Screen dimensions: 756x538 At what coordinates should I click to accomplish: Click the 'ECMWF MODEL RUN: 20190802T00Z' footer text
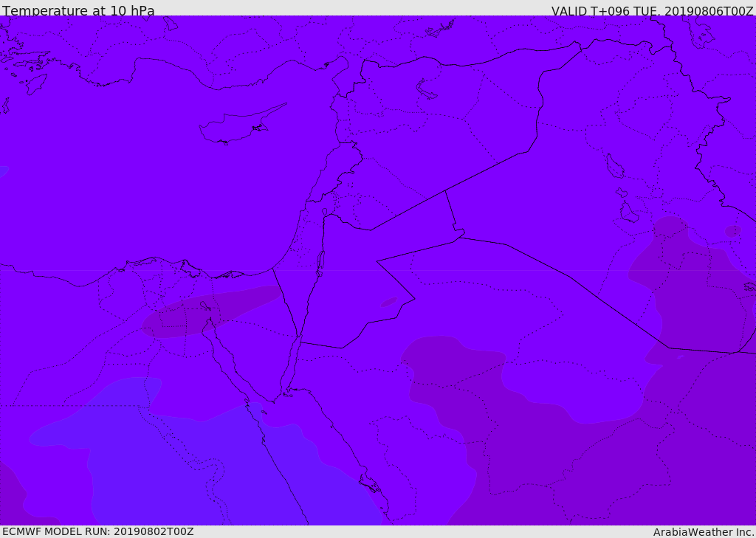coord(98,531)
